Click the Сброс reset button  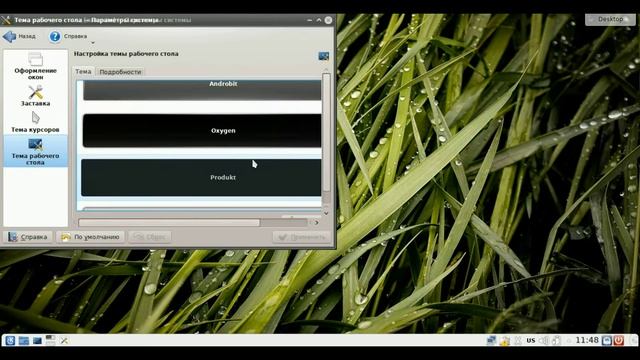(150, 237)
